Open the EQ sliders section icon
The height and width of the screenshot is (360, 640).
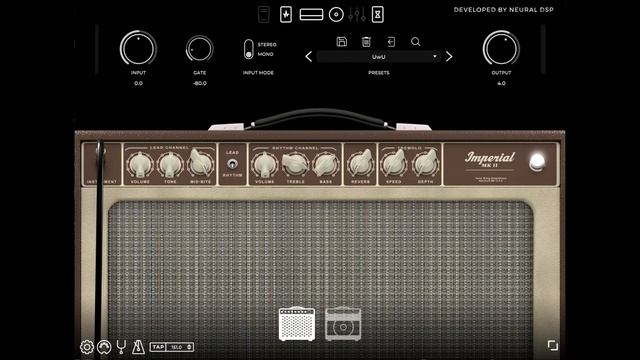(357, 15)
